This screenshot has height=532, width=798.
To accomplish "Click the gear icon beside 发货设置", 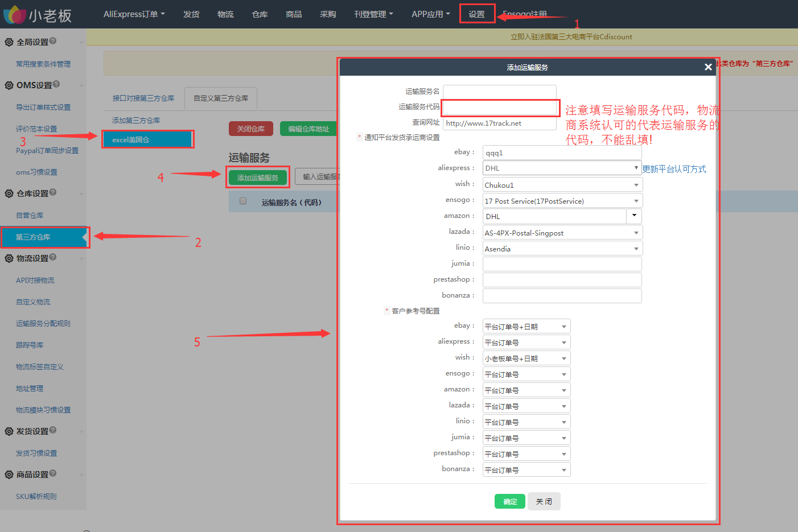I will 9,431.
